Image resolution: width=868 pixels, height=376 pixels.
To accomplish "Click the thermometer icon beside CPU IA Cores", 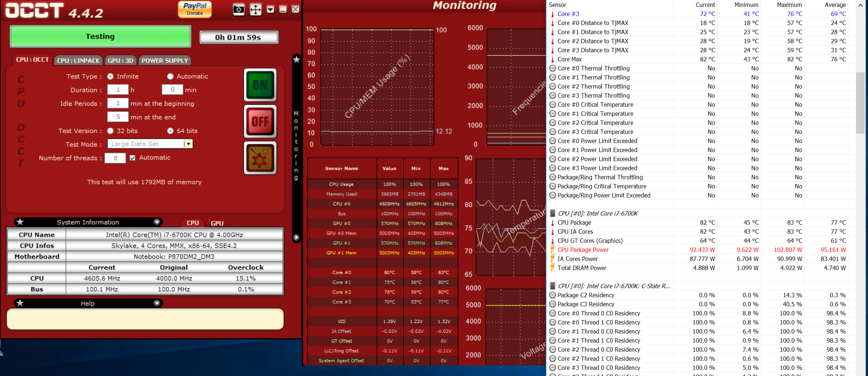I will (553, 232).
